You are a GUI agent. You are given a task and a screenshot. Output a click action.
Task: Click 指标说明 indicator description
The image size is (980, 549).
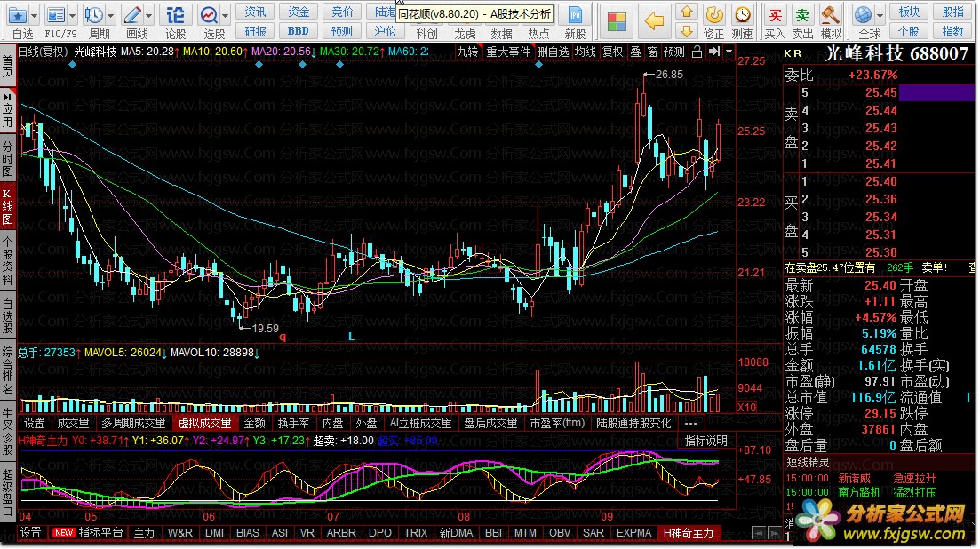(x=706, y=441)
